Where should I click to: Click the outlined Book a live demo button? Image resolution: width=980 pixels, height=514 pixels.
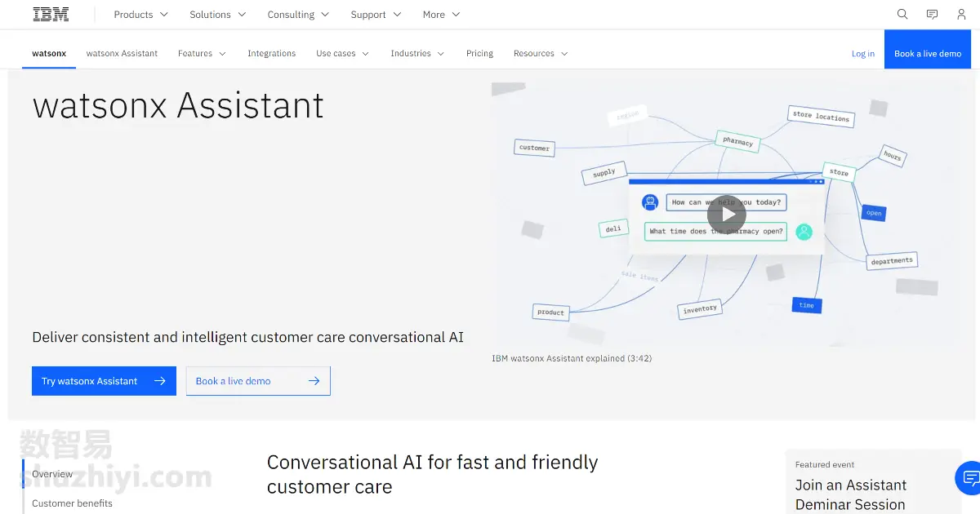(258, 381)
